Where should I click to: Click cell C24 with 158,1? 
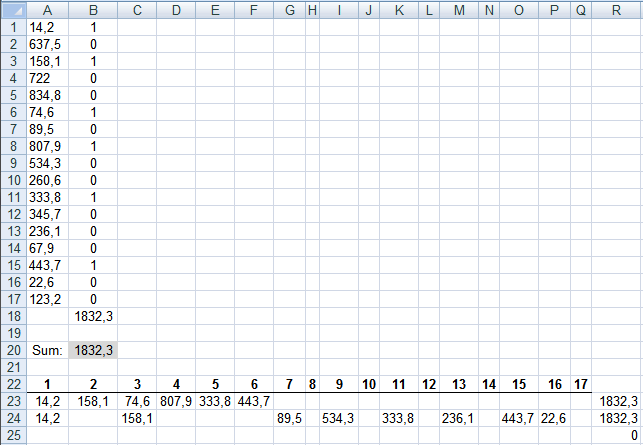click(137, 418)
